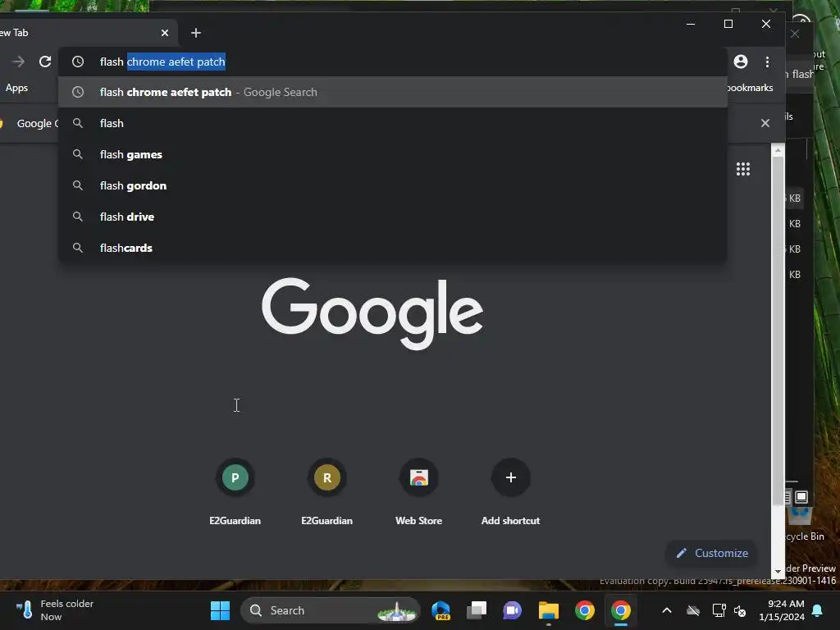840x630 pixels.
Task: Dismiss the Google bar with its X
Action: coord(765,123)
